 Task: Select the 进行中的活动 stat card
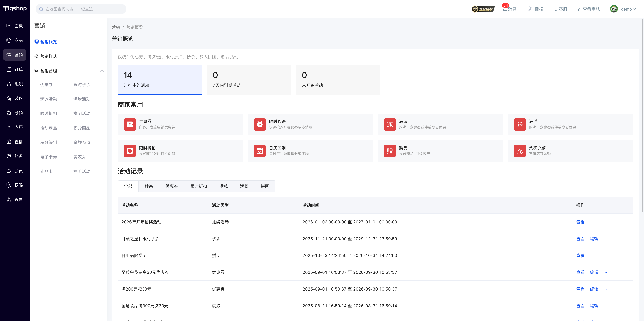[160, 80]
